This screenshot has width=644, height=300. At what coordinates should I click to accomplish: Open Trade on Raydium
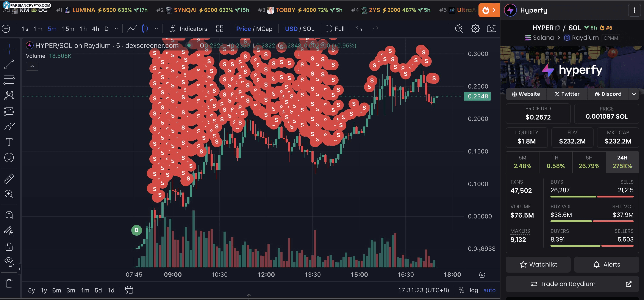point(561,284)
